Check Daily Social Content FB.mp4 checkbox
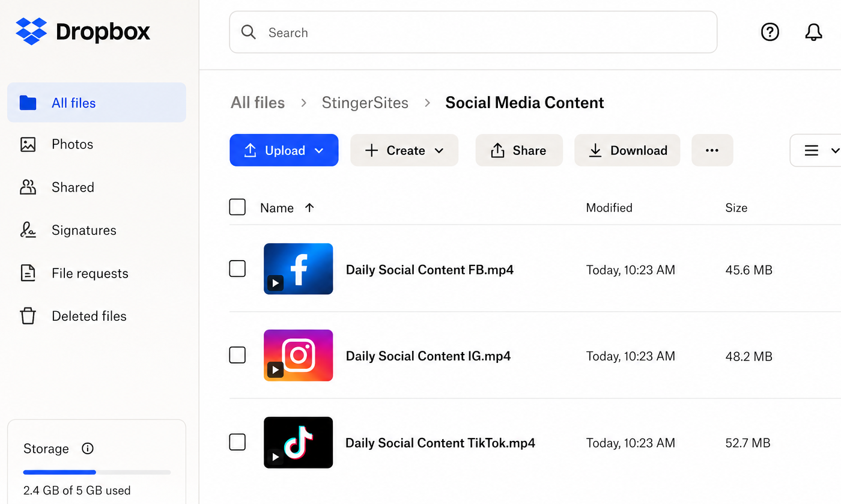The image size is (841, 504). pyautogui.click(x=237, y=269)
